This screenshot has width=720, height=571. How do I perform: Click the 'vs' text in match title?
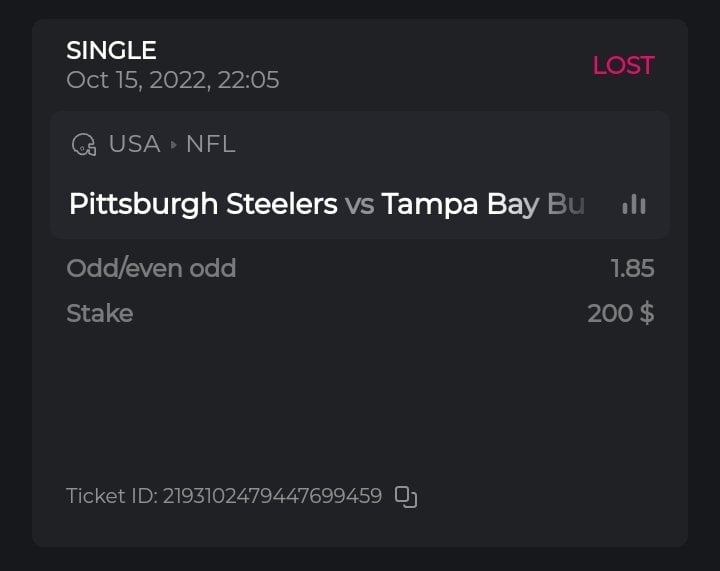coord(359,204)
